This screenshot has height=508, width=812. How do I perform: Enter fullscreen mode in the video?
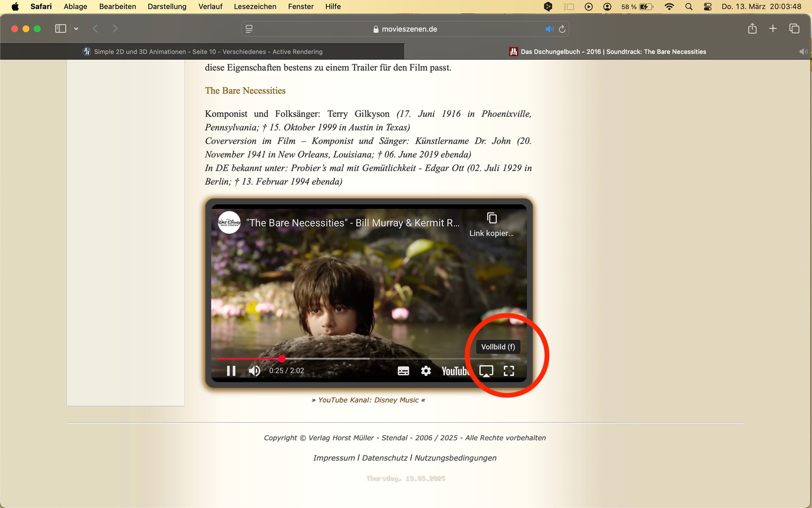point(509,371)
